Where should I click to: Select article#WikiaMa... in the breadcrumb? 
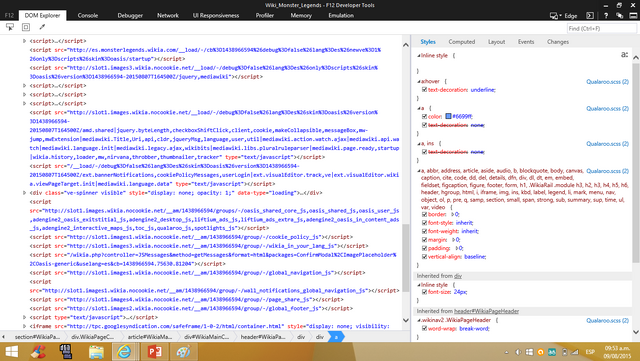pyautogui.click(x=150, y=337)
